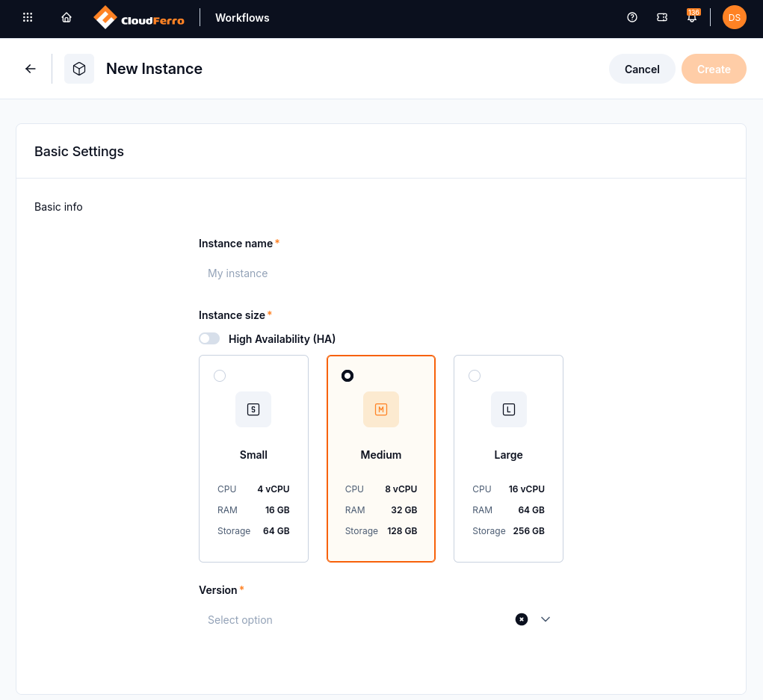
Task: Click the New Instance page title
Action: (154, 69)
